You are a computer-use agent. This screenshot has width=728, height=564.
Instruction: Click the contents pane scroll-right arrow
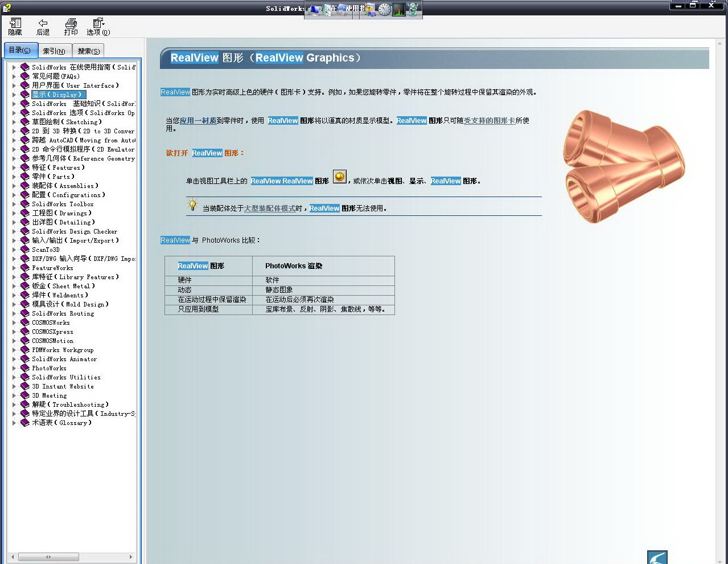coord(131,557)
